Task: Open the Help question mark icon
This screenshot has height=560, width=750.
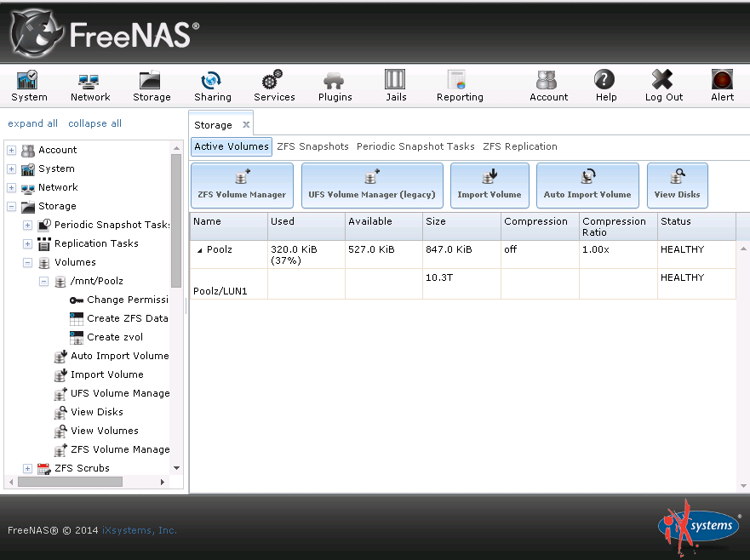Action: 605,86
